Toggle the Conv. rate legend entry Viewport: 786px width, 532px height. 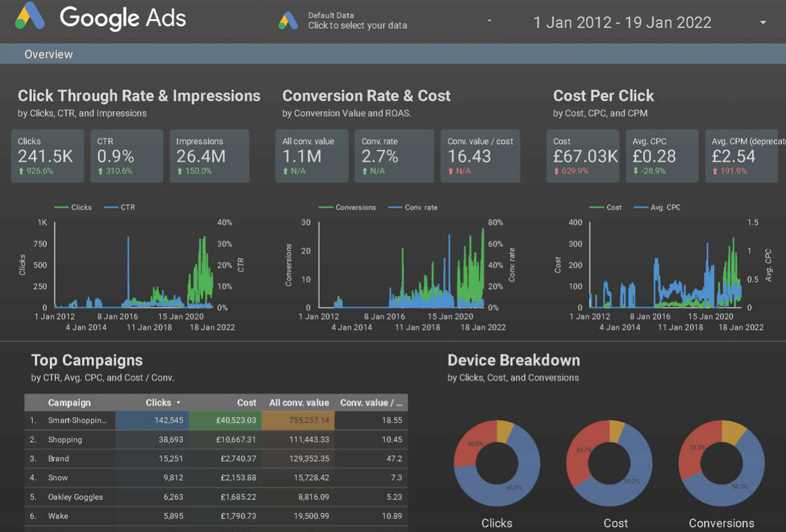pyautogui.click(x=413, y=208)
